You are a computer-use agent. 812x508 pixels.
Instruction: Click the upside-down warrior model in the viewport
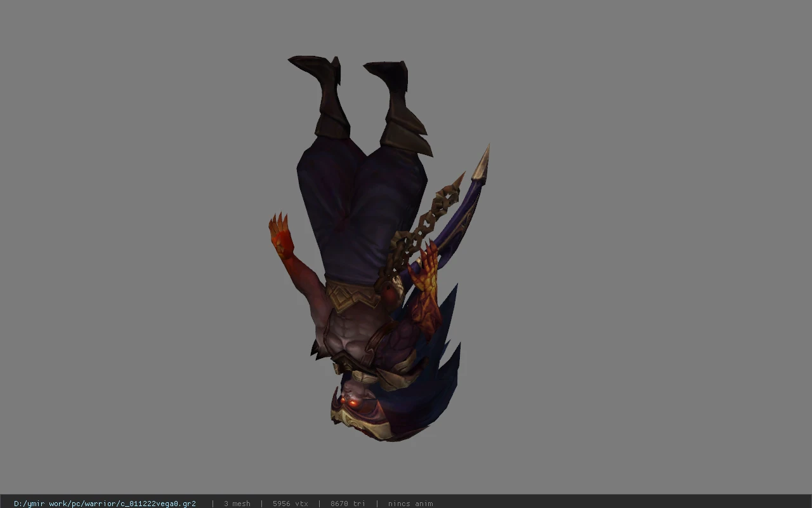(x=379, y=248)
